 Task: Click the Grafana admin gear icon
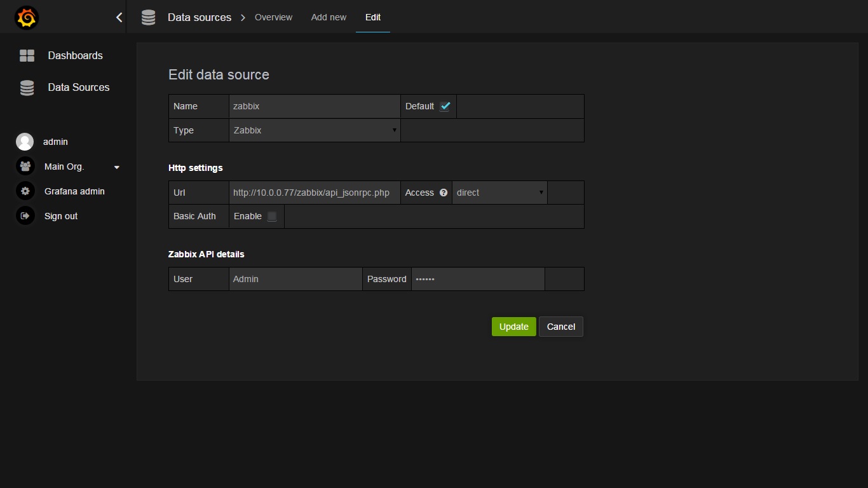25,191
